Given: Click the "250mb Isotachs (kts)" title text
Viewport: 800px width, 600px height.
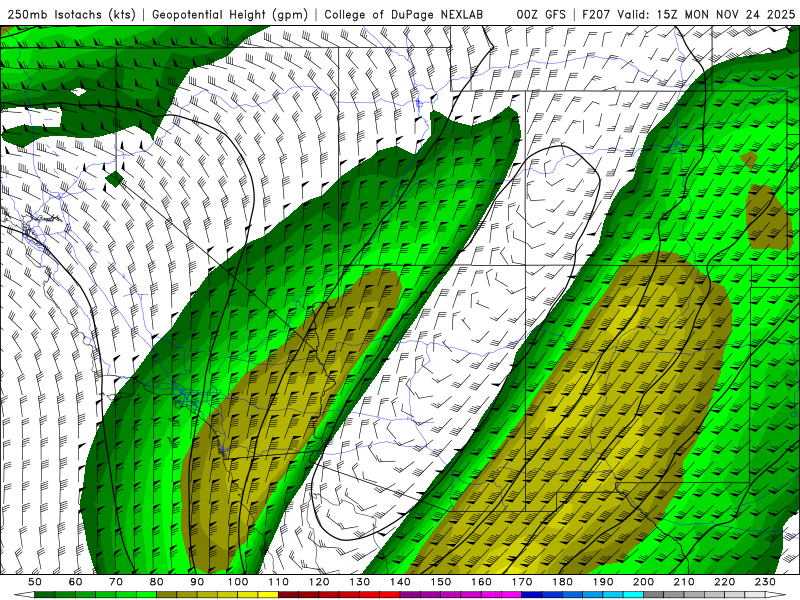Looking at the screenshot, I should point(72,15).
